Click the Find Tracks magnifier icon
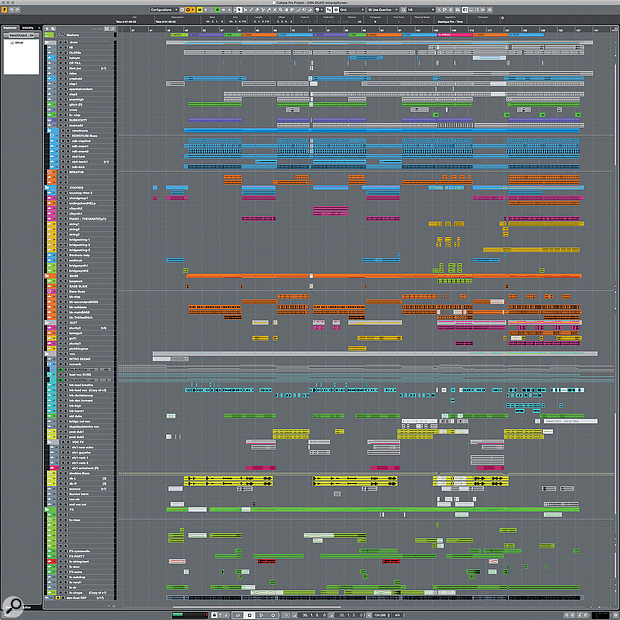The width and height of the screenshot is (620, 620). [53, 28]
